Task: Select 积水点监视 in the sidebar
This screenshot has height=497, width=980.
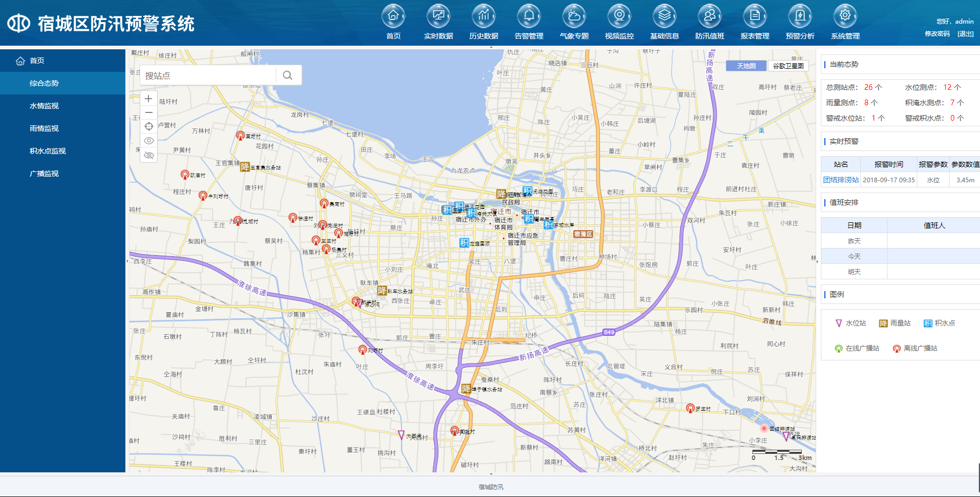Action: pos(48,151)
